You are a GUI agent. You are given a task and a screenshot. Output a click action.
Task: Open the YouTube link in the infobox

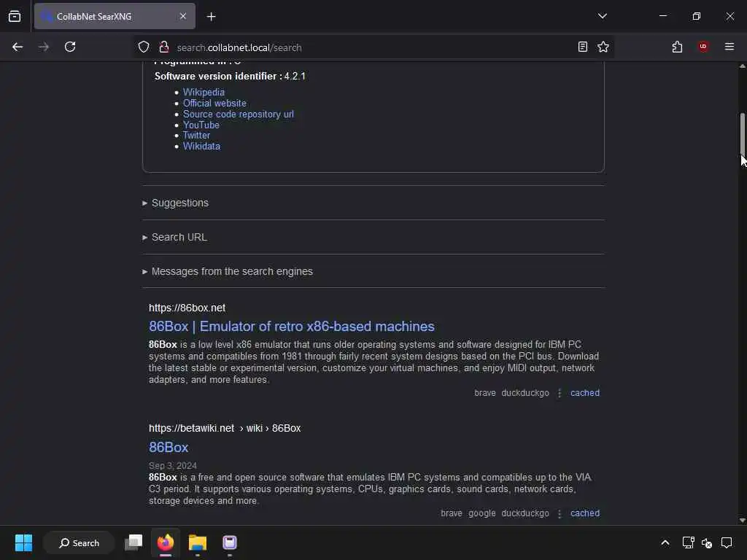click(x=201, y=125)
